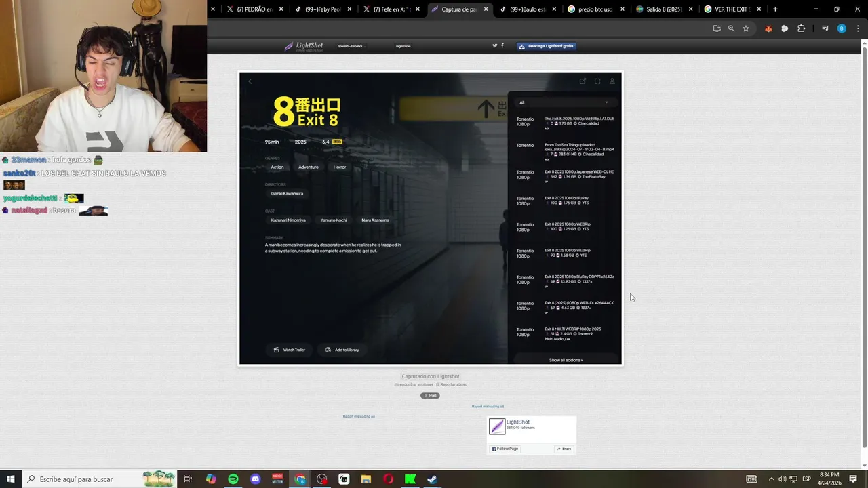Click the encontrar similares link
This screenshot has height=488, width=868.
point(414,384)
